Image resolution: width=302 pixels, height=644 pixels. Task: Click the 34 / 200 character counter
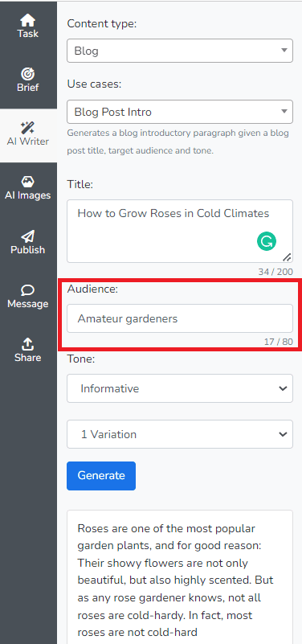pos(275,272)
